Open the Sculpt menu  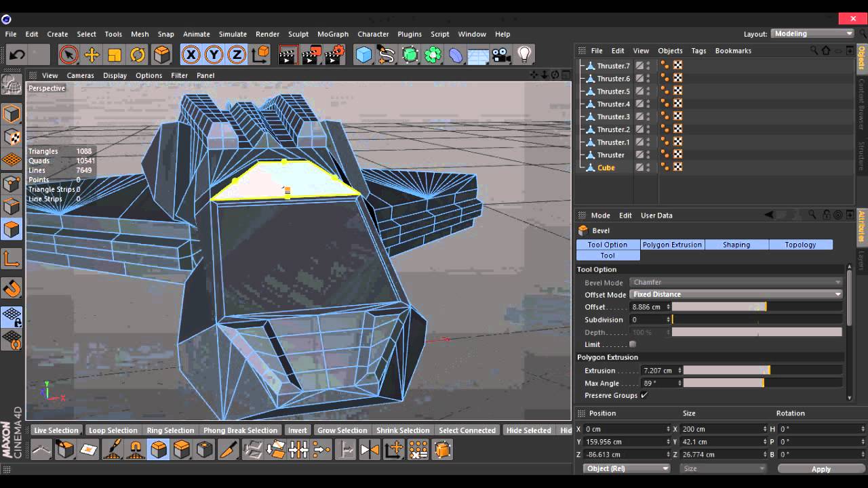[298, 34]
